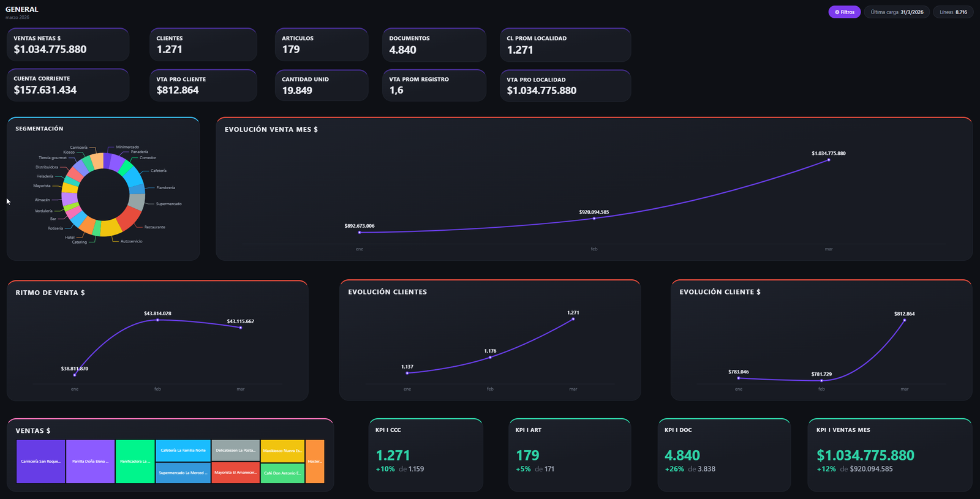The height and width of the screenshot is (499, 980).
Task: Open the Cuenta Corriente card
Action: tap(68, 85)
